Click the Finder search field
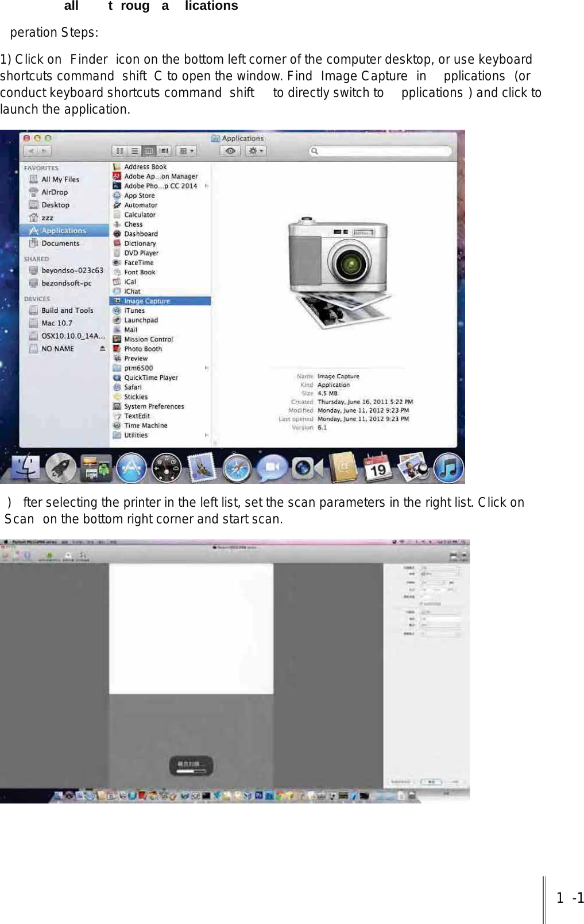This screenshot has height=924, width=584. click(380, 151)
